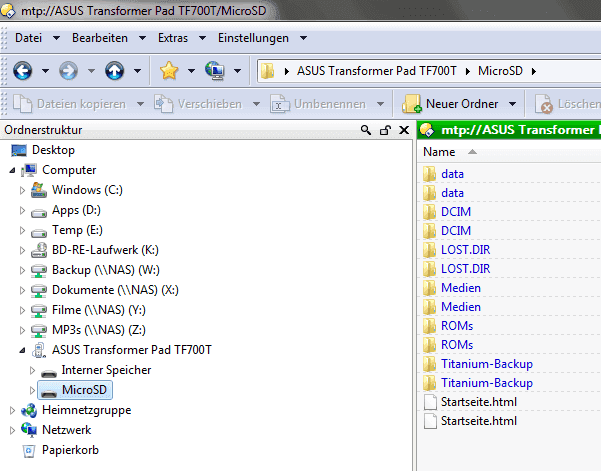This screenshot has height=471, width=601.
Task: Click Umbenennen button label
Action: tap(330, 104)
